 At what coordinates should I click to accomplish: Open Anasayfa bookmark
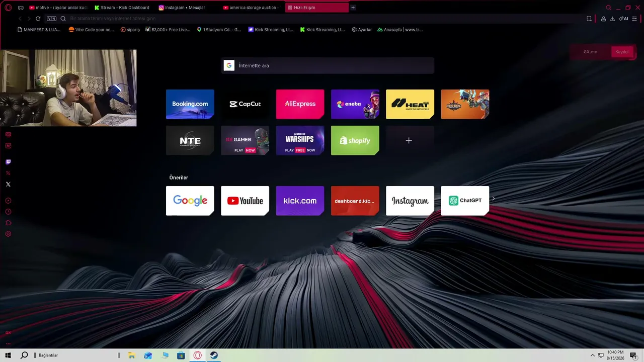[x=400, y=30]
